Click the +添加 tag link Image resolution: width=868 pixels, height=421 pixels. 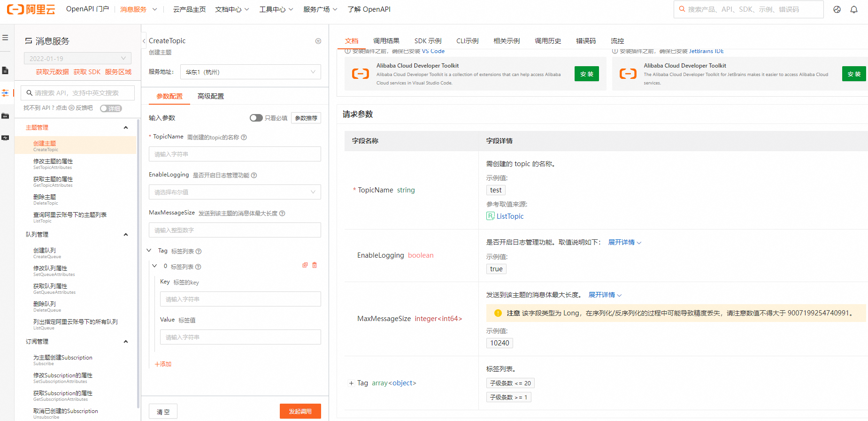coord(163,364)
